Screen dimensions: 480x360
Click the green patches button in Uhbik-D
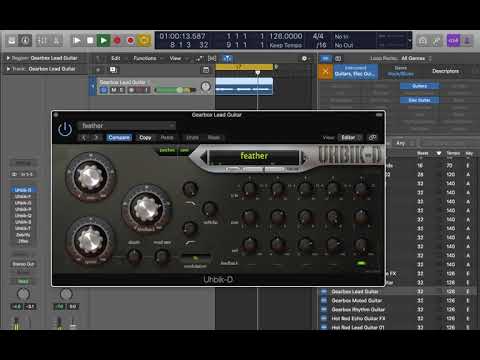click(x=167, y=150)
